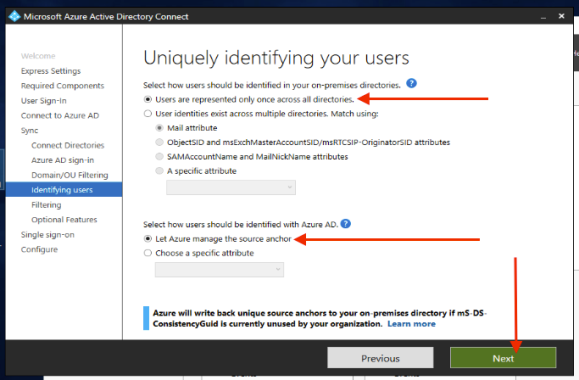
Task: Open Identifying users sub-step
Action: pyautogui.click(x=64, y=189)
